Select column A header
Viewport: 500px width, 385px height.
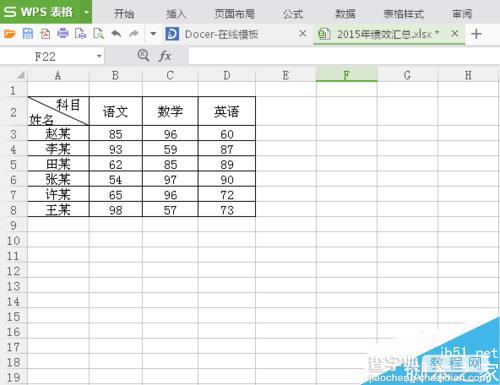pyautogui.click(x=58, y=75)
